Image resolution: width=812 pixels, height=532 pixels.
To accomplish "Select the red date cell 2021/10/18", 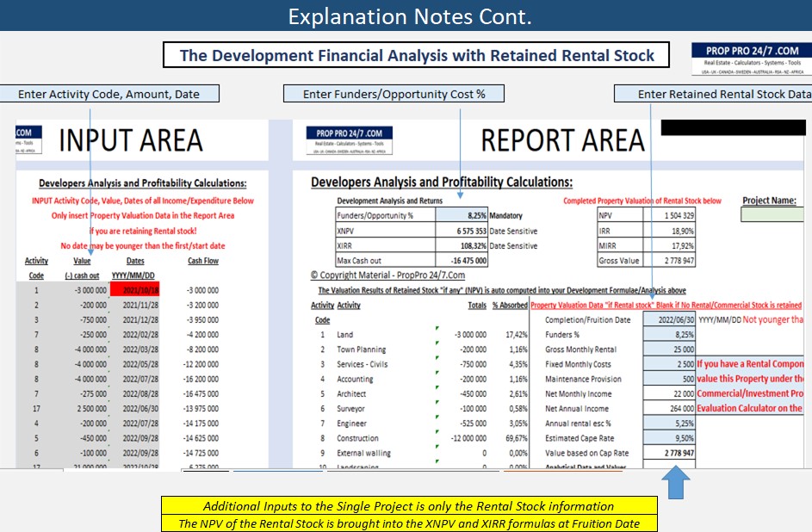I will click(134, 290).
